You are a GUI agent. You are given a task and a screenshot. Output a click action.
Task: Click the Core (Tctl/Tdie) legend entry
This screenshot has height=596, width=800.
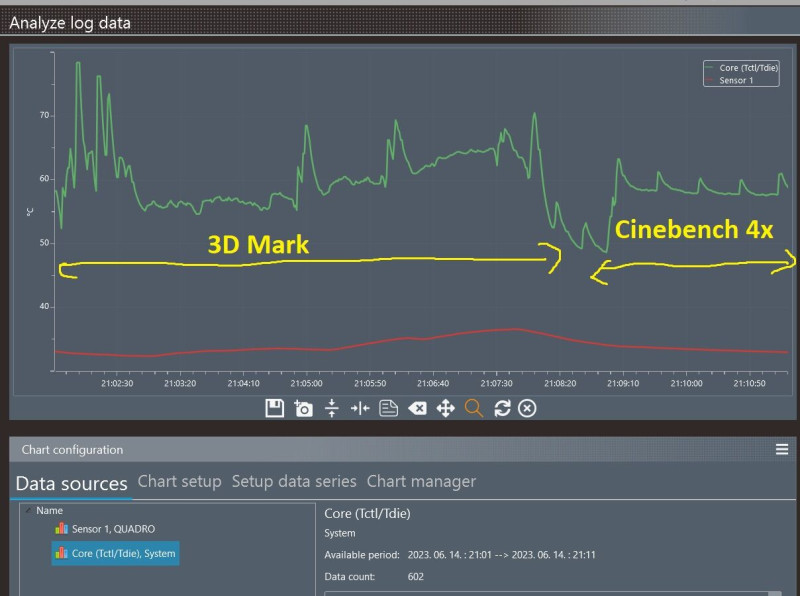click(742, 68)
